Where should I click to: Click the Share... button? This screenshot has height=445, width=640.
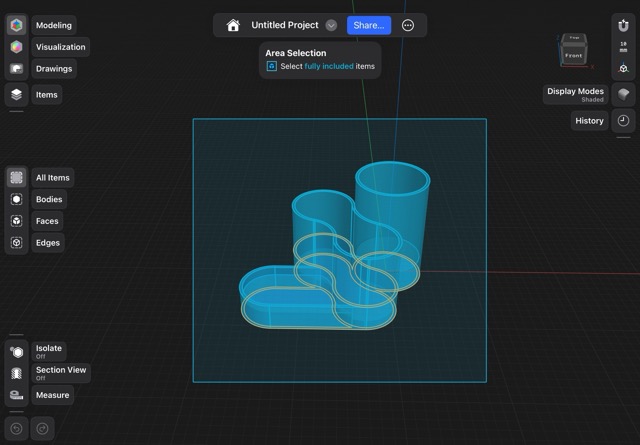(x=369, y=25)
